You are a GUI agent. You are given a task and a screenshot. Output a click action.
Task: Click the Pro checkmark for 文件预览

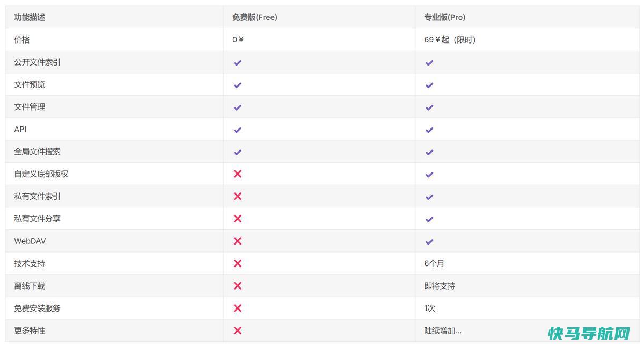pos(429,85)
